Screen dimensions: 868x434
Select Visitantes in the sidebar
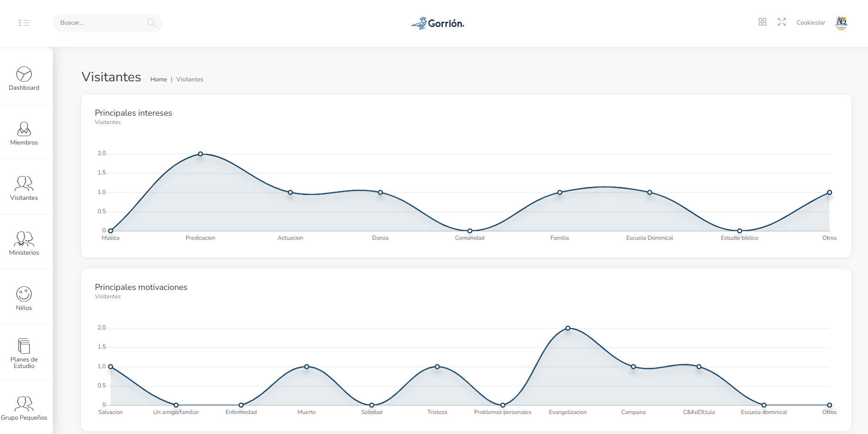[x=24, y=188]
